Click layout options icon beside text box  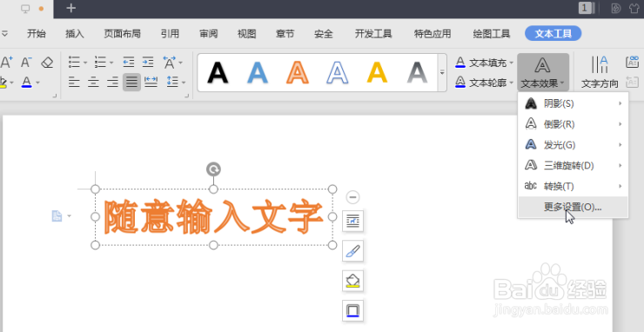(352, 222)
